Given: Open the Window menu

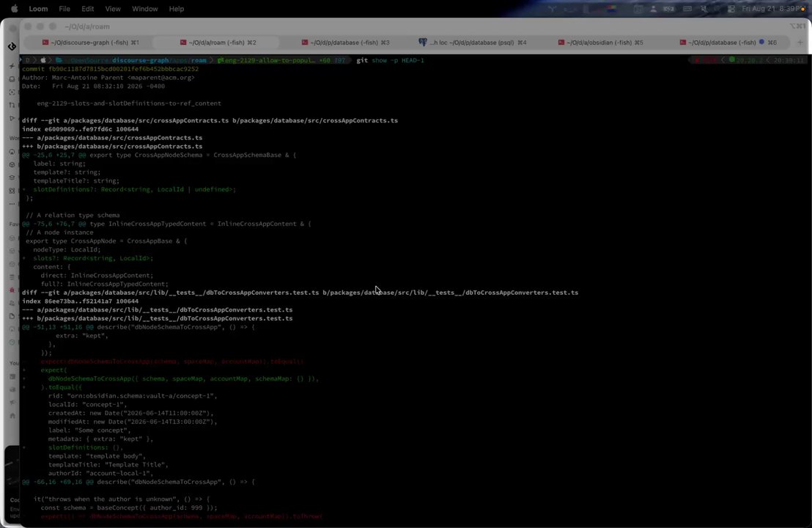Looking at the screenshot, I should (x=144, y=9).
